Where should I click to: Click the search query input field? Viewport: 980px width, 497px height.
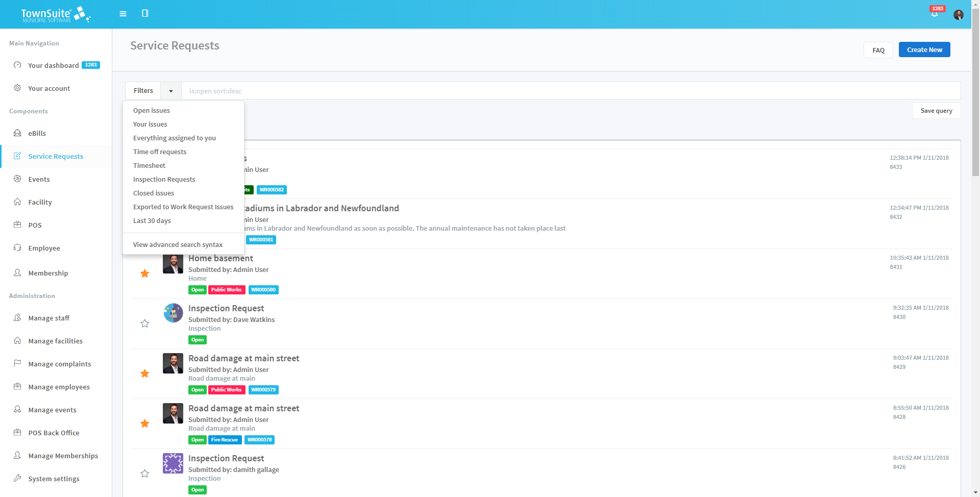click(x=408, y=90)
